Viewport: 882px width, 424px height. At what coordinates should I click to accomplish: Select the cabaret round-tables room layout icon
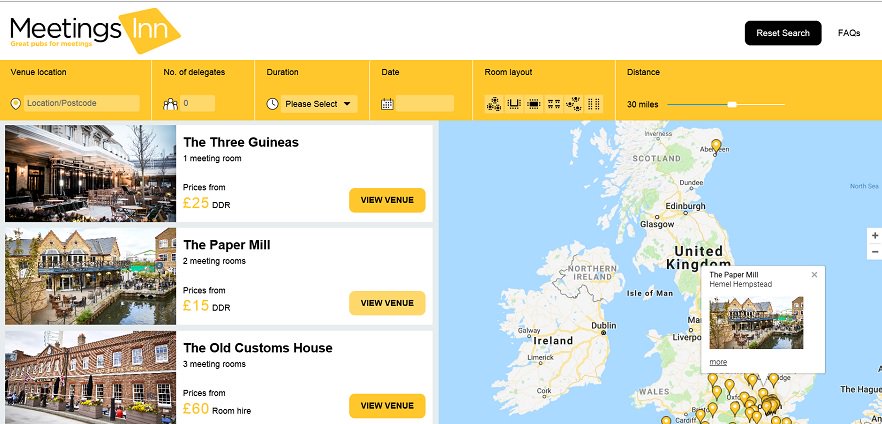(494, 104)
